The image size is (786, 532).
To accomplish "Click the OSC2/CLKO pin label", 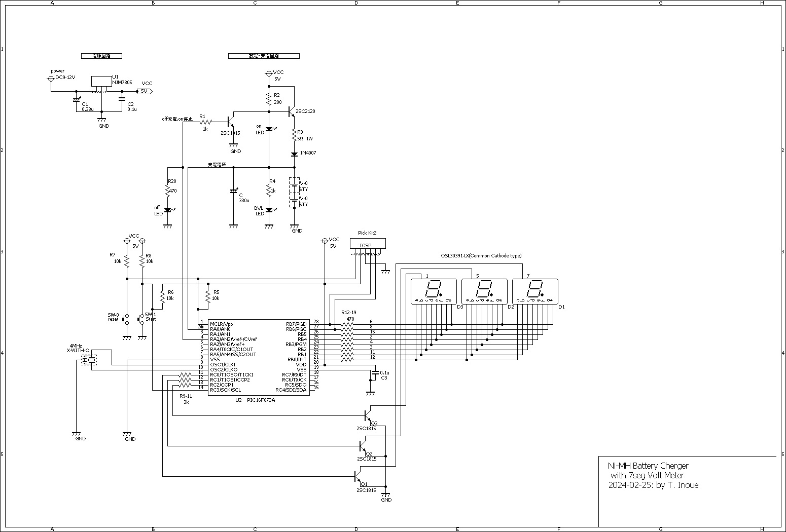I will pos(224,369).
